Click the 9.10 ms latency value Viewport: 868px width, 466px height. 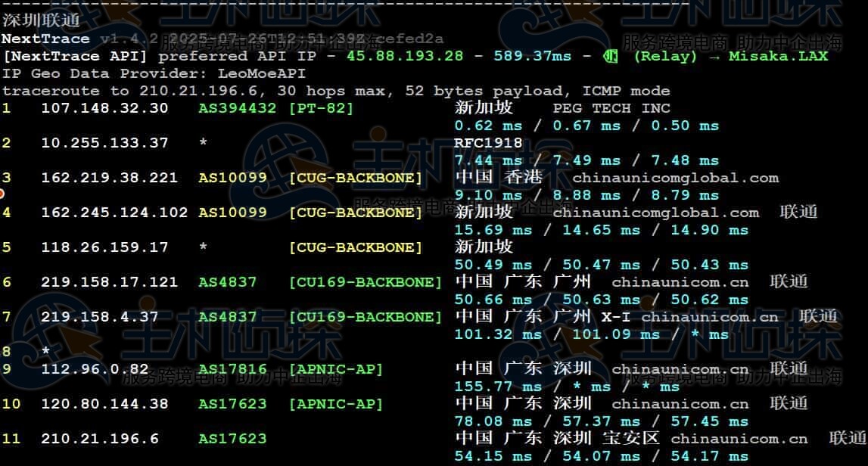point(487,195)
